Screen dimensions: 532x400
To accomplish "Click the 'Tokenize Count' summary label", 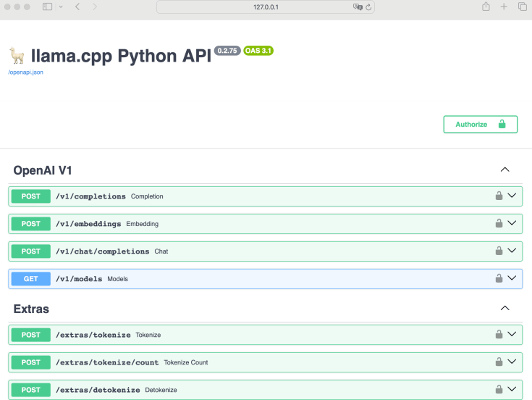I will coord(186,362).
